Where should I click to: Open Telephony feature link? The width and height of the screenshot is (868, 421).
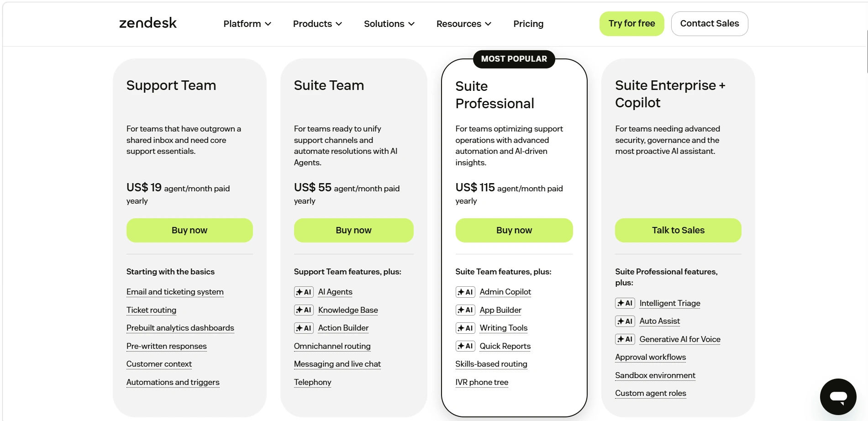point(312,382)
